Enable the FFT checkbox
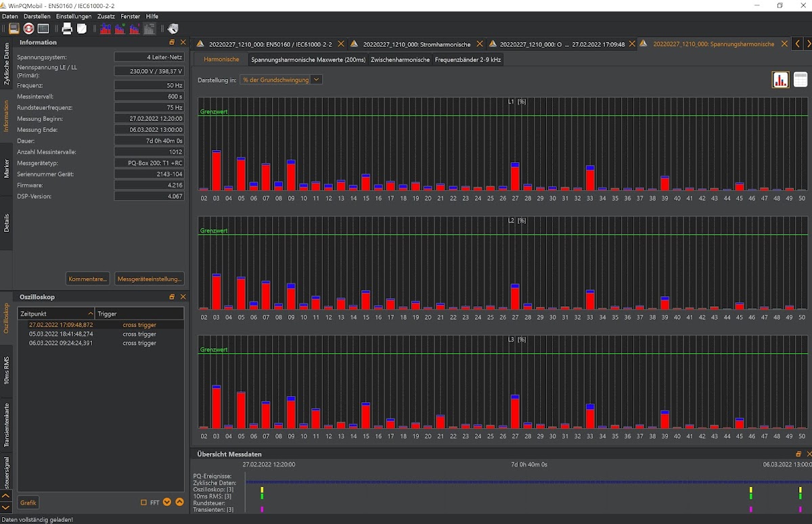The height and width of the screenshot is (524, 812). (x=143, y=502)
